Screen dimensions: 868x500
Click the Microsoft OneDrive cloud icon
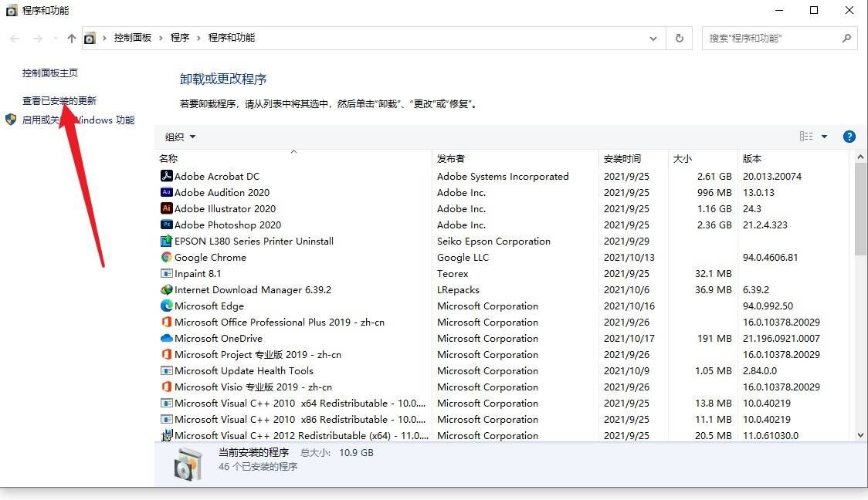pos(166,338)
